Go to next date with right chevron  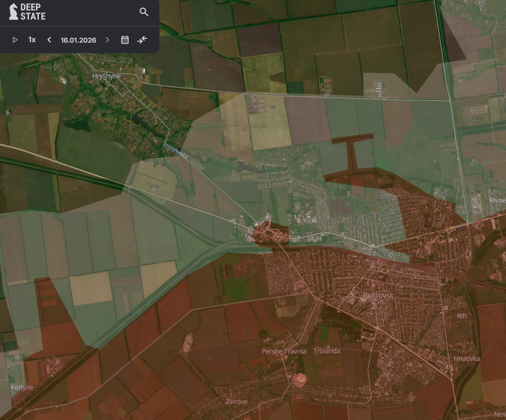(x=107, y=40)
